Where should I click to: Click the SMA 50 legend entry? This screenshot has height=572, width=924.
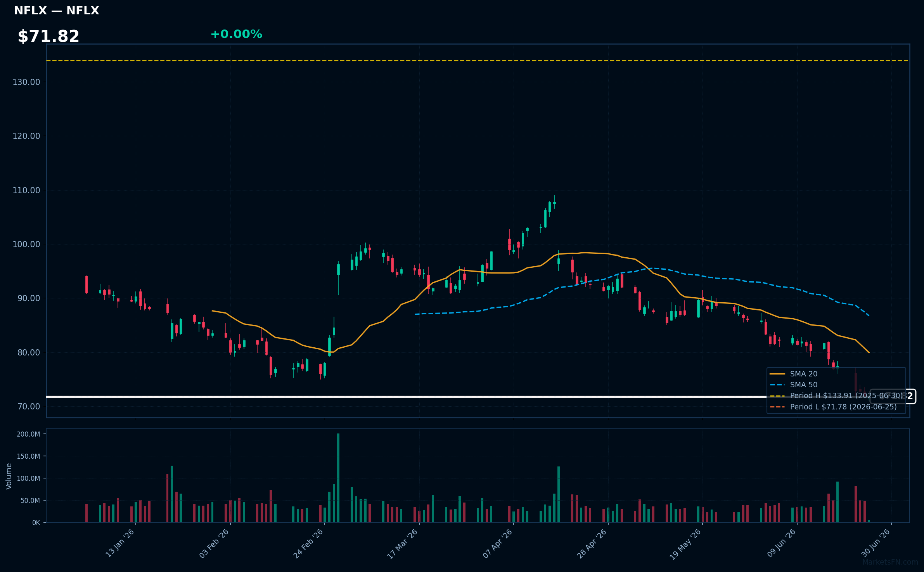click(x=793, y=385)
